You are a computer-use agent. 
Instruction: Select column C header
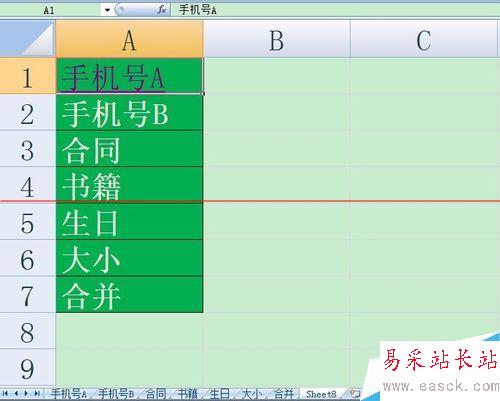[424, 40]
